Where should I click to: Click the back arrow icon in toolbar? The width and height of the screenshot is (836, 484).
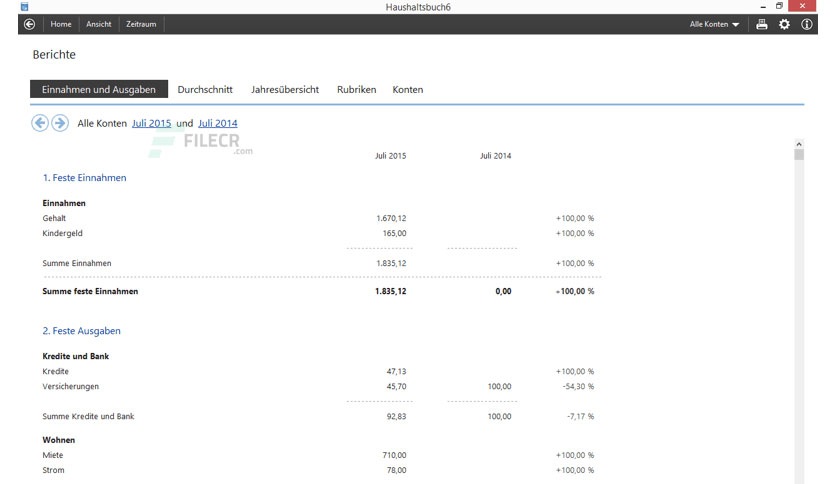[29, 24]
